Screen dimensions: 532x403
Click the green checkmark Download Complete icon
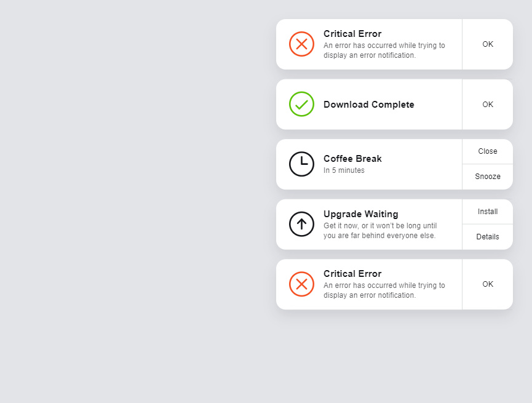pyautogui.click(x=301, y=104)
